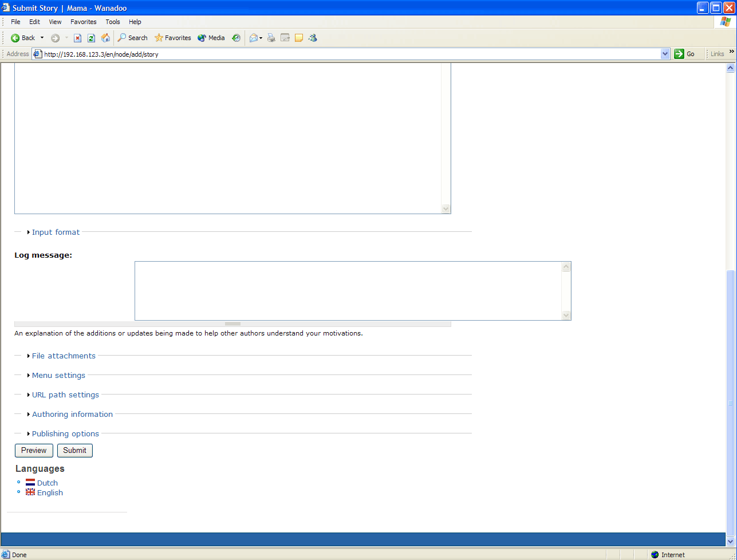Open the Favorites star toolbar button
Screen dimensions: 737x560
(x=172, y=38)
